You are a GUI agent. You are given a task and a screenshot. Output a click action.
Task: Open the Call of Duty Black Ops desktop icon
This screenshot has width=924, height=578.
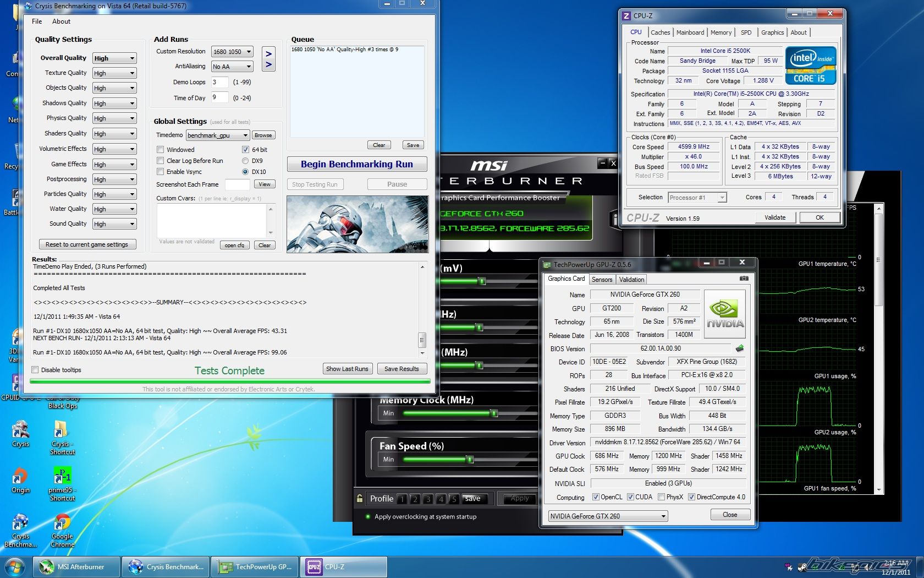[62, 401]
